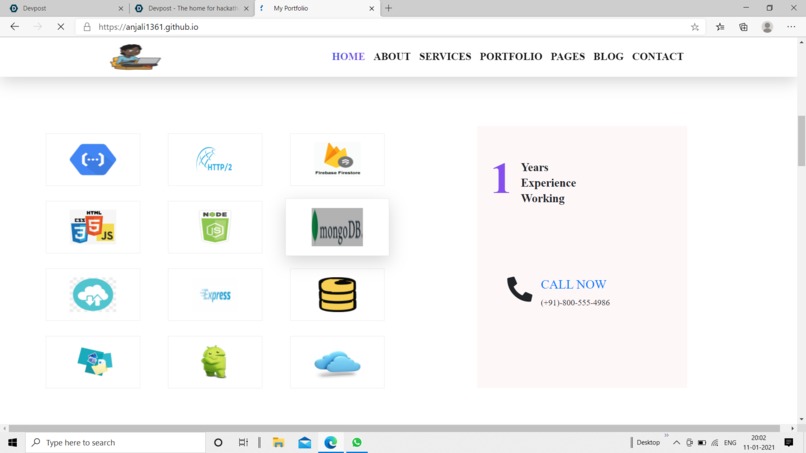This screenshot has width=806, height=453.
Task: Open the browser Collections icon
Action: [743, 27]
